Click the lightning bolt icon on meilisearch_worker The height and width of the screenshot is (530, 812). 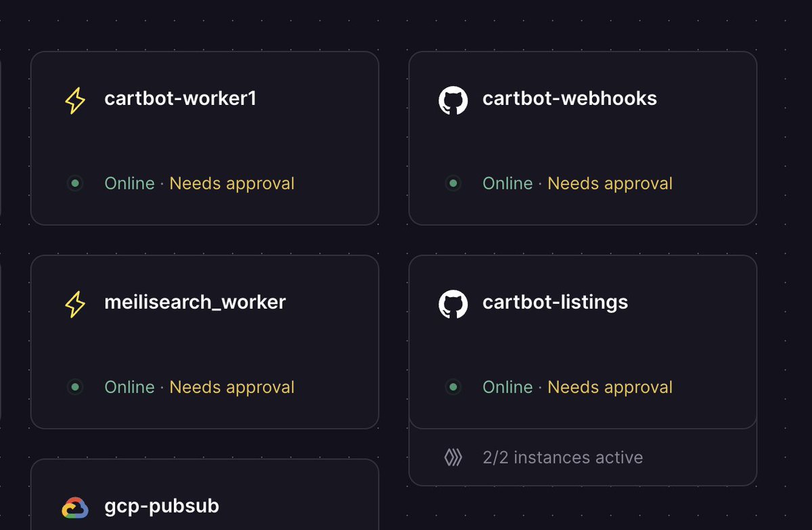[75, 304]
